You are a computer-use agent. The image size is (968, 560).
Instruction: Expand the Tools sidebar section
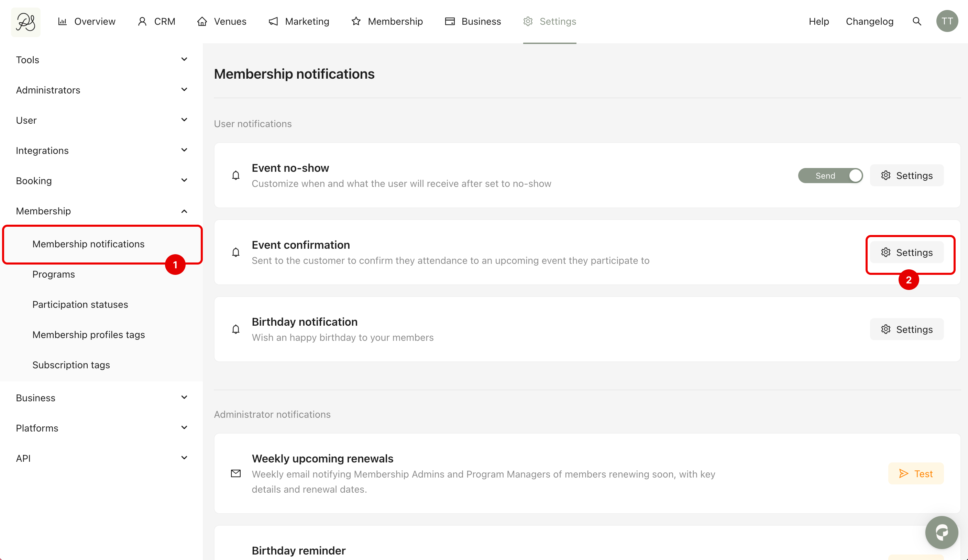tap(101, 59)
